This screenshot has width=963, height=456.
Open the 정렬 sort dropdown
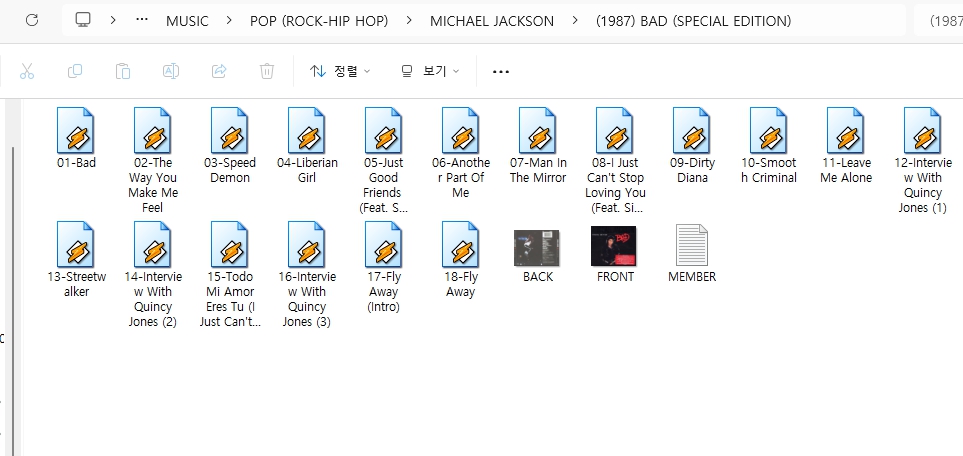point(340,71)
